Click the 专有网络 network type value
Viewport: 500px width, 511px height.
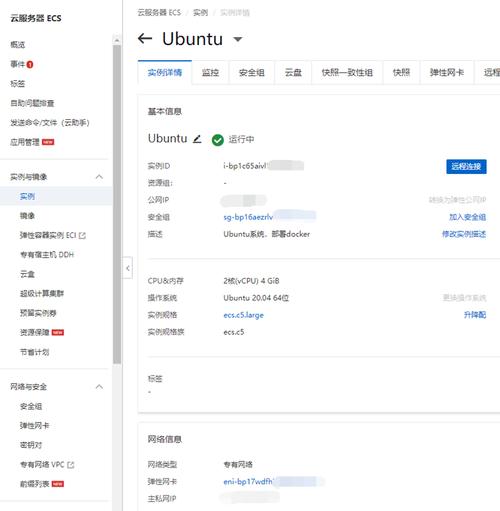tap(238, 465)
